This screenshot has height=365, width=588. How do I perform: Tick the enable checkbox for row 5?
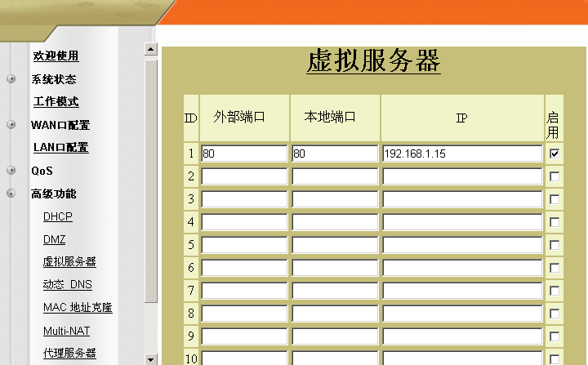click(x=555, y=245)
